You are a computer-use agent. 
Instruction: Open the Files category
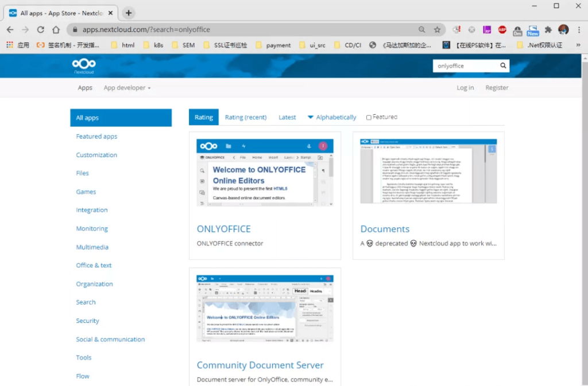(x=82, y=173)
